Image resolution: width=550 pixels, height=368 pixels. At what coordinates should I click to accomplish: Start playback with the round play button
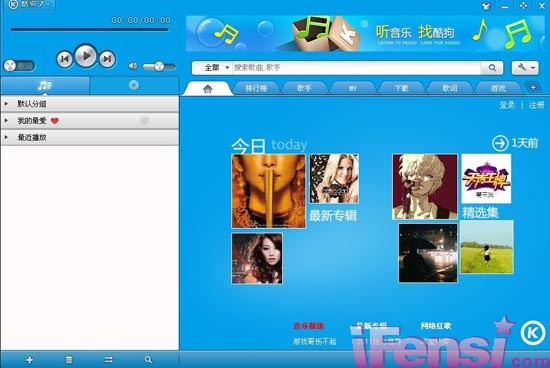click(x=86, y=56)
